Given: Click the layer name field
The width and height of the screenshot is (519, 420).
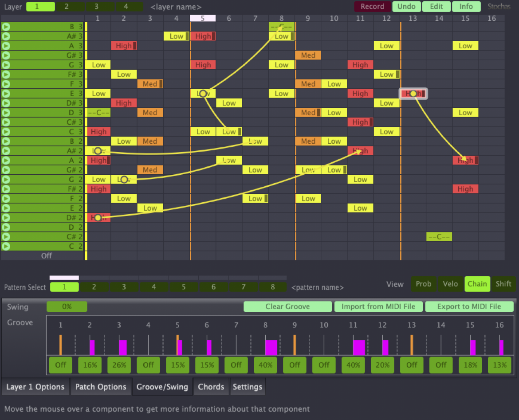Looking at the screenshot, I should [x=176, y=7].
